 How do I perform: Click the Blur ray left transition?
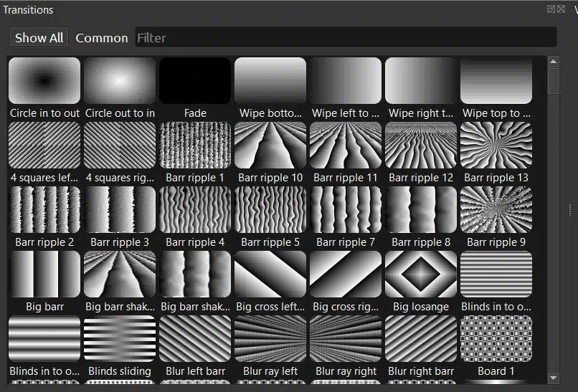pyautogui.click(x=270, y=339)
